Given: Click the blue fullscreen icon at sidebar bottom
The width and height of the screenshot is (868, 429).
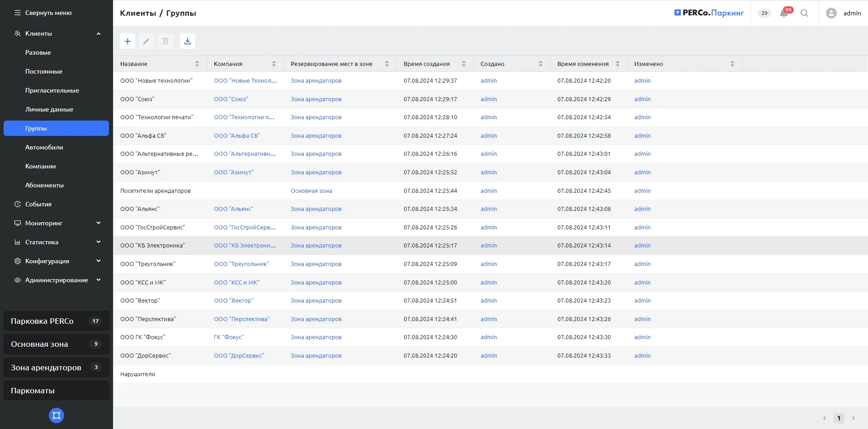Looking at the screenshot, I should click(x=57, y=415).
